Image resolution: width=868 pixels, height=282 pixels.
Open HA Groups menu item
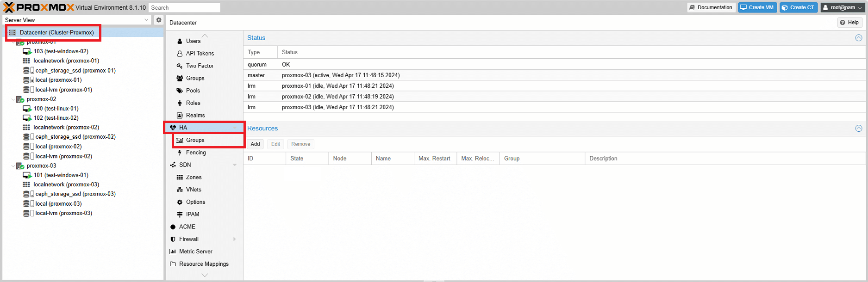(208, 140)
